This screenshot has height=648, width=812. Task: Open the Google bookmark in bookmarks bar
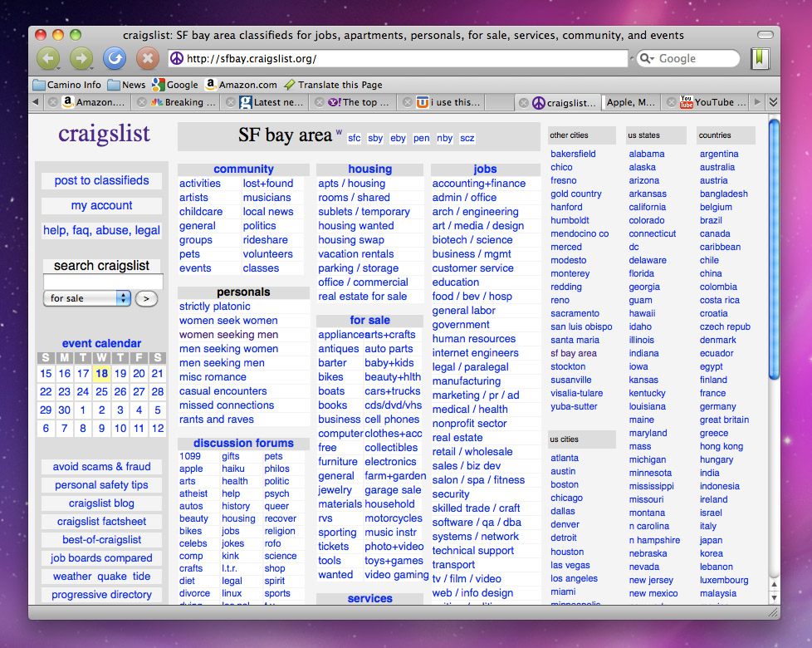click(x=175, y=85)
